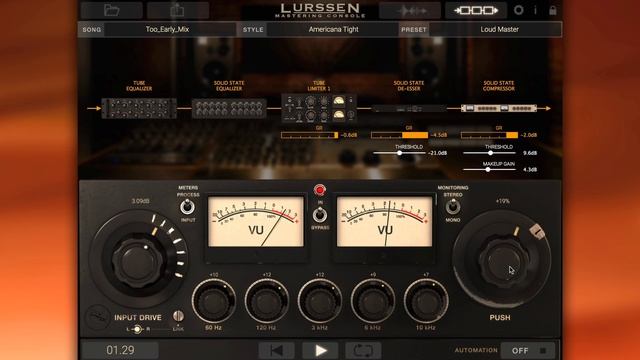
Task: Click the 9.6dB compressor threshold value
Action: tap(530, 153)
